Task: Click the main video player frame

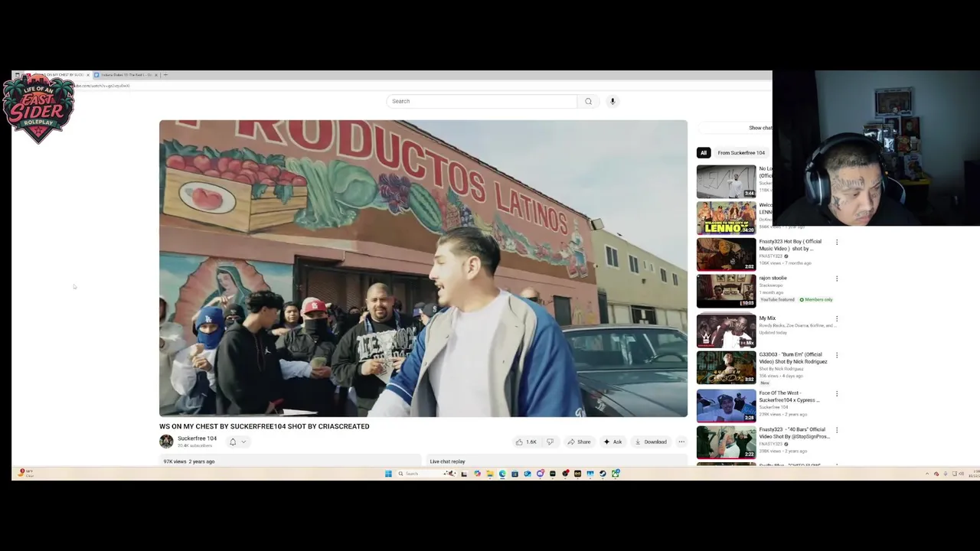Action: 423,269
